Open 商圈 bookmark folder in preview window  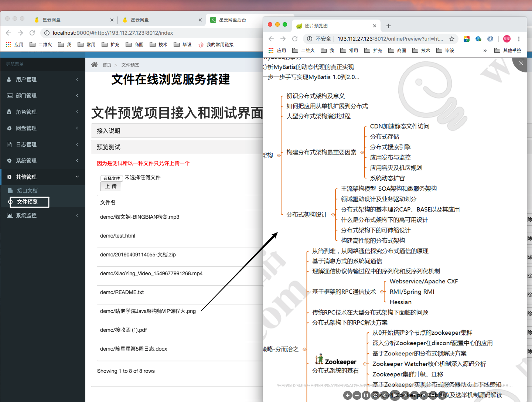(x=397, y=51)
